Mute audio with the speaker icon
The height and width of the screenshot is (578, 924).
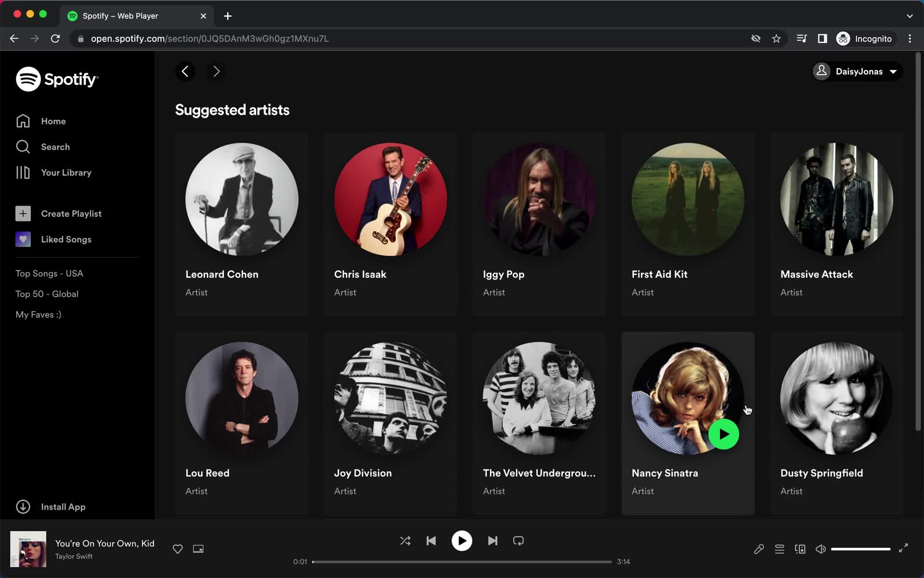821,549
